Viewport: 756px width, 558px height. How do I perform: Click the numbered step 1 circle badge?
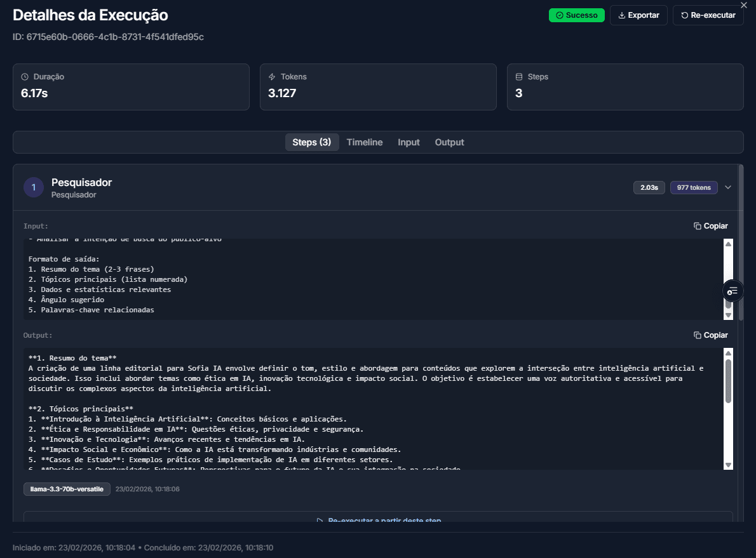[x=34, y=187]
